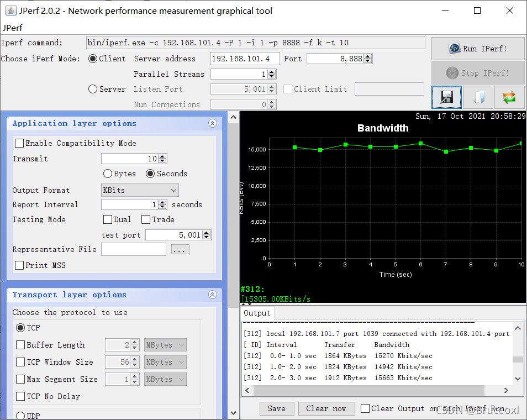
Task: Switch to the Output tab
Action: [x=257, y=313]
